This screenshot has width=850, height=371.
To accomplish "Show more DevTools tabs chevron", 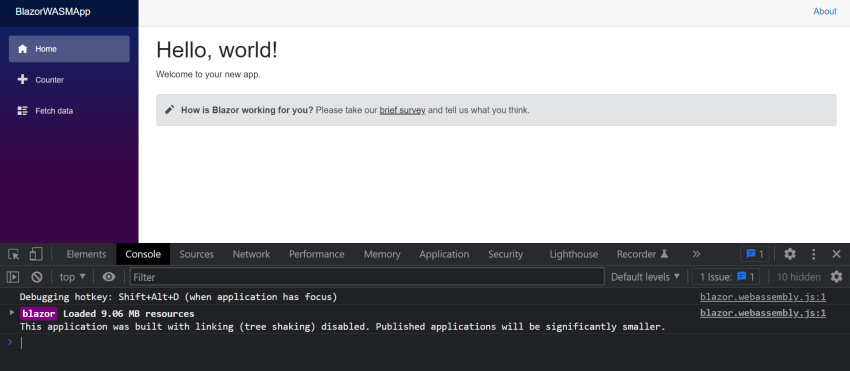I will 697,254.
